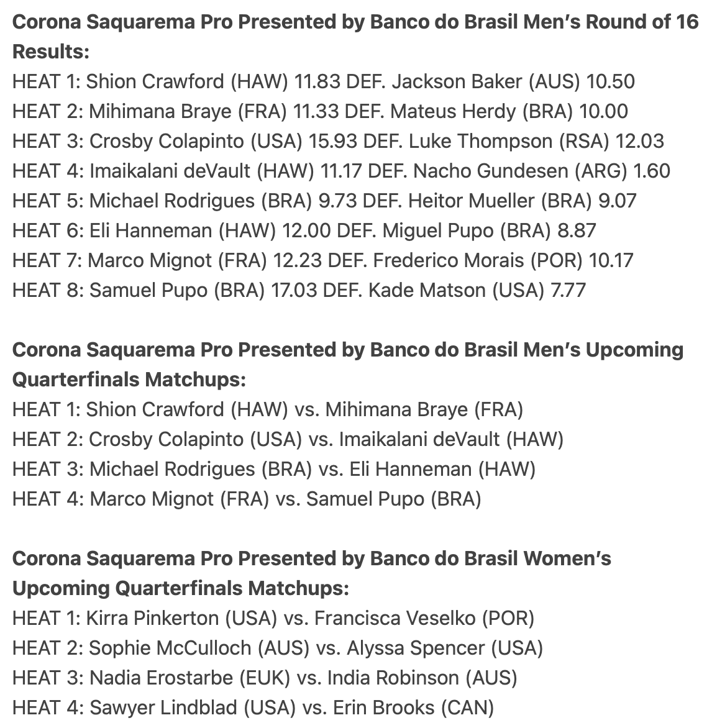712x728 pixels.
Task: Click quarterfinal Mignot vs. Samuel Pupo line
Action: 247,499
